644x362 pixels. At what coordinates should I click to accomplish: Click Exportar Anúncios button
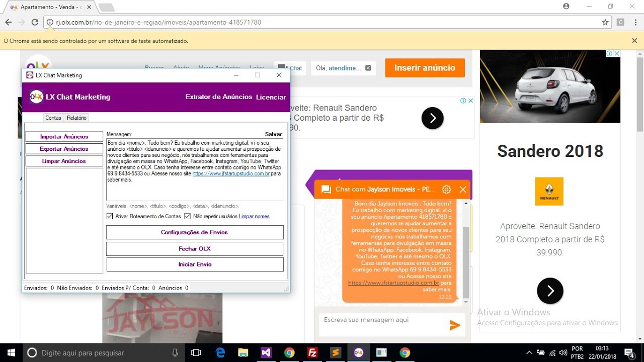click(64, 149)
